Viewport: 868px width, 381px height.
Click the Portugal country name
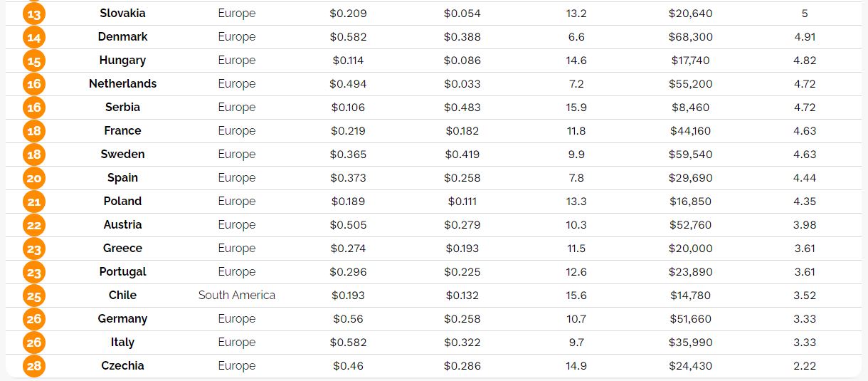[122, 272]
